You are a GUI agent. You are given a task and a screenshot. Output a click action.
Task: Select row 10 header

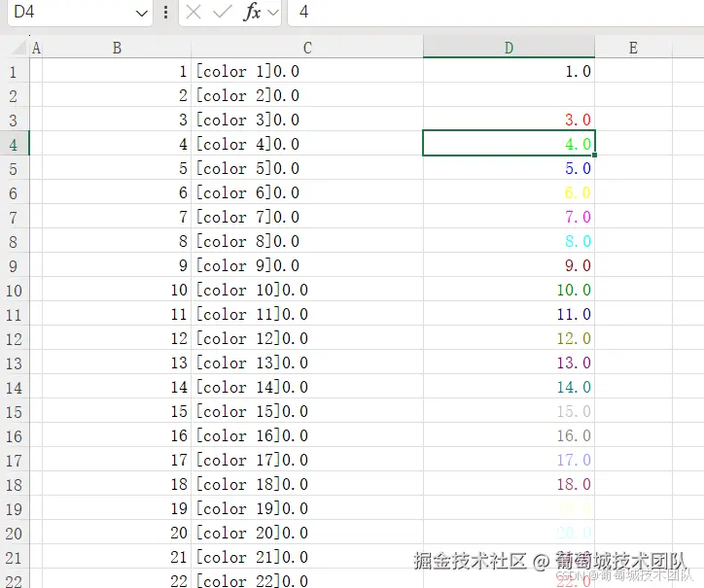(x=15, y=290)
